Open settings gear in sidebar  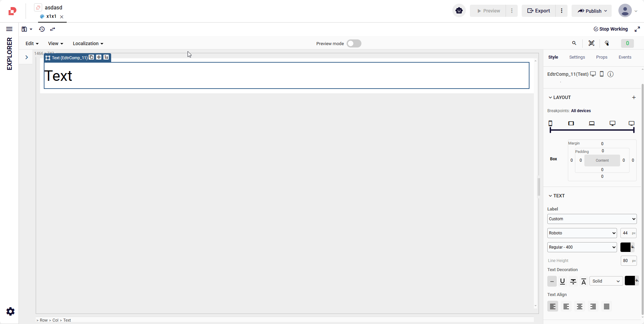click(10, 311)
